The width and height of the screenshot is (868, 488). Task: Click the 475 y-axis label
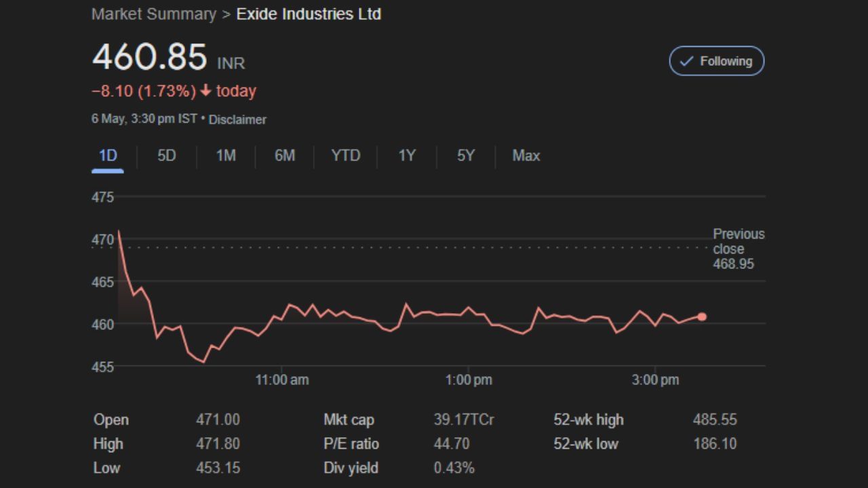pos(103,197)
